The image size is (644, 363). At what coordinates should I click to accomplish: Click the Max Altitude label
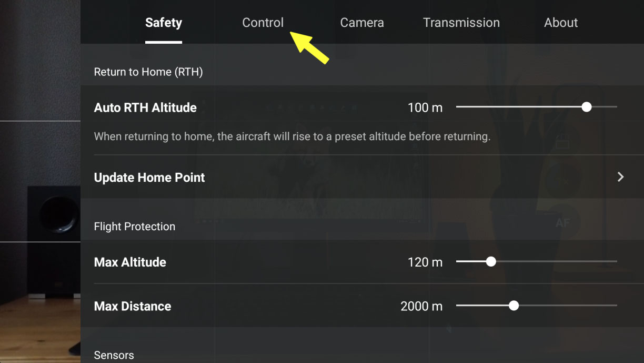click(130, 262)
